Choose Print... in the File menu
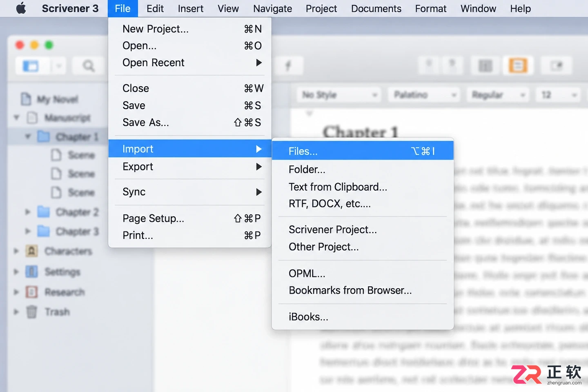 tap(190, 236)
